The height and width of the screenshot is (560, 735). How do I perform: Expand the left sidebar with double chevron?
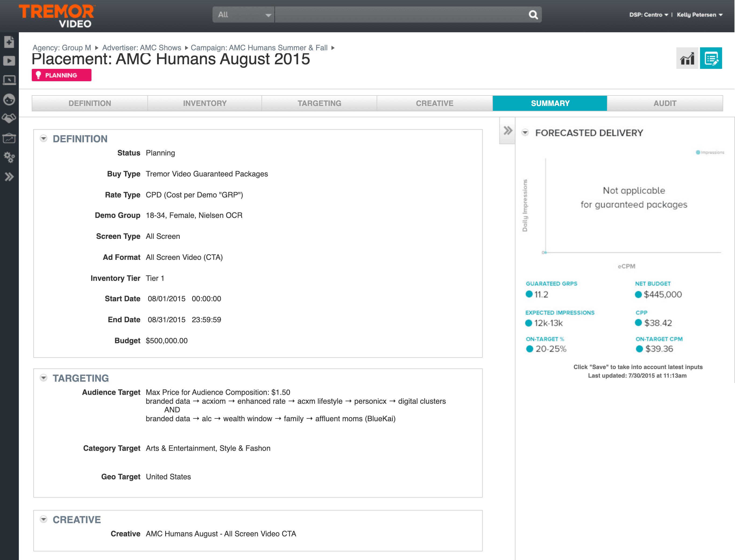(x=9, y=177)
